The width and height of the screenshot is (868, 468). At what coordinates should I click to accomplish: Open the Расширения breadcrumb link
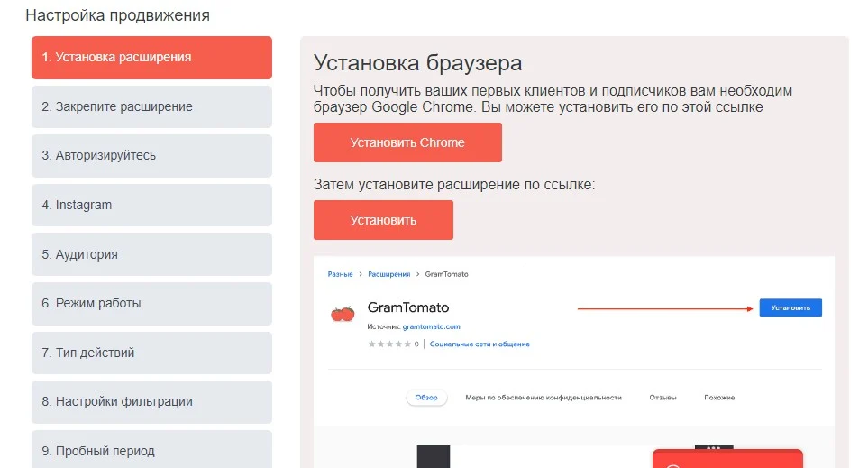pyautogui.click(x=389, y=274)
